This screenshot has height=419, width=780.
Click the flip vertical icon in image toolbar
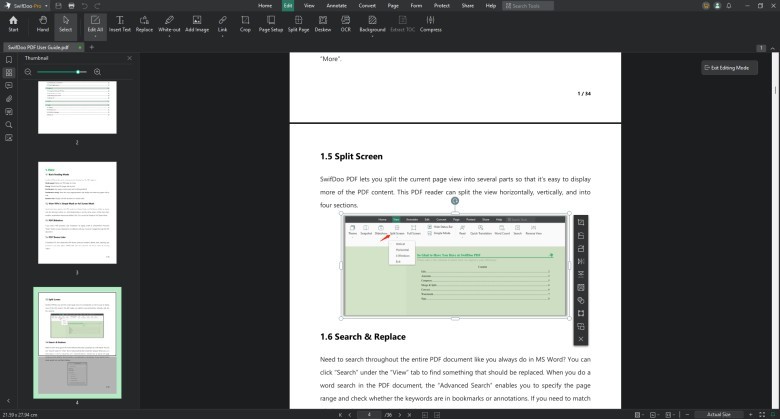tap(581, 274)
